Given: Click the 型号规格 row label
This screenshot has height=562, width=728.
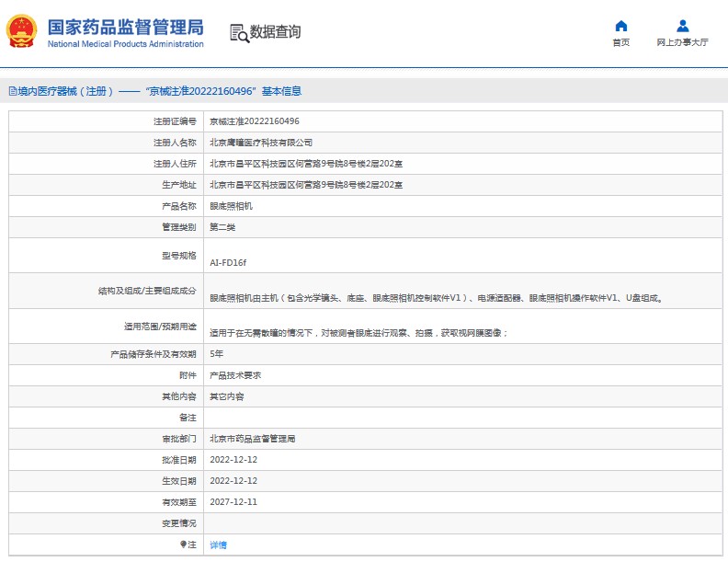Looking at the screenshot, I should click(179, 256).
